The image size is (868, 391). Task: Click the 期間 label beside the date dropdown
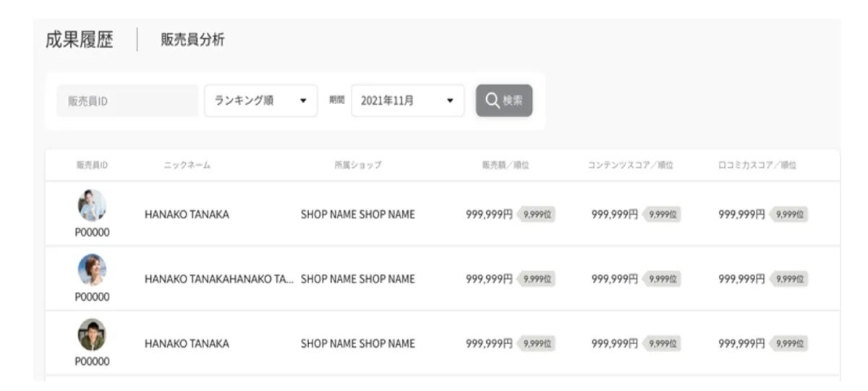pyautogui.click(x=336, y=100)
